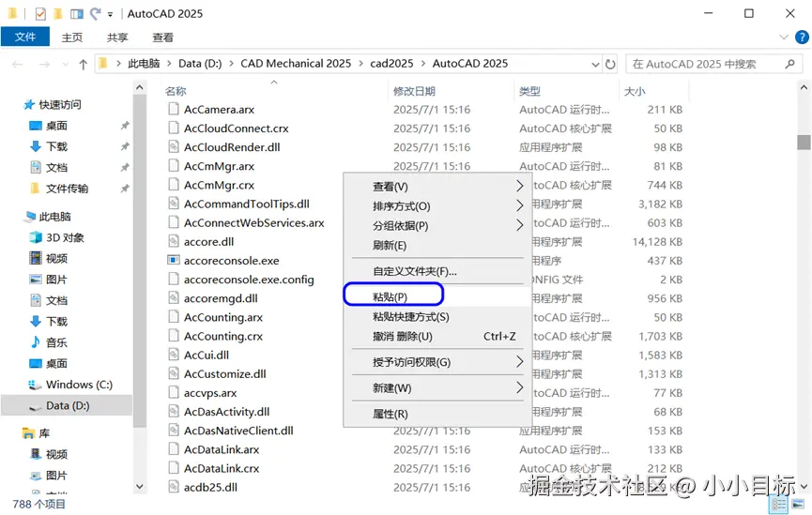Viewport: 812px width, 515px height.
Task: Sort by the 修改日期 column header
Action: coord(414,92)
